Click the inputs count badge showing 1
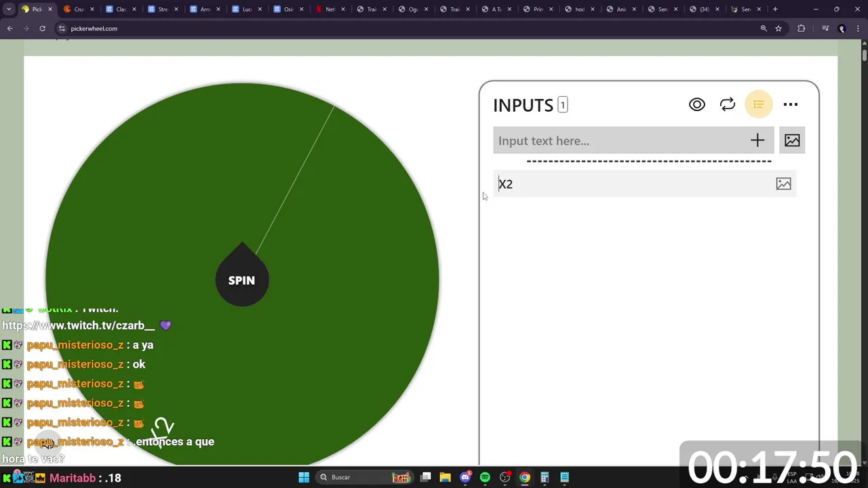This screenshot has width=868, height=488. [562, 105]
